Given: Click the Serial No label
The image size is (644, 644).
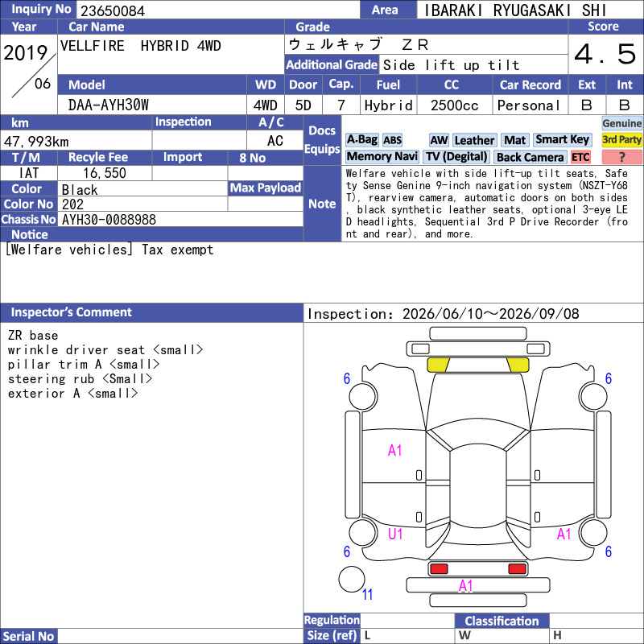Looking at the screenshot, I should 29,636.
